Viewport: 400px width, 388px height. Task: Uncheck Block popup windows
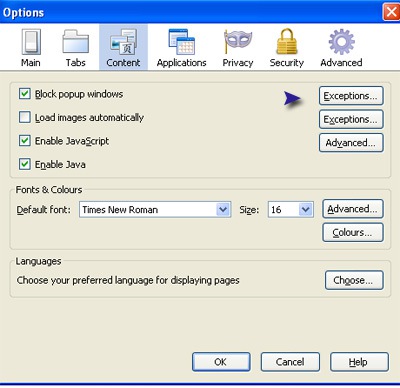(25, 94)
